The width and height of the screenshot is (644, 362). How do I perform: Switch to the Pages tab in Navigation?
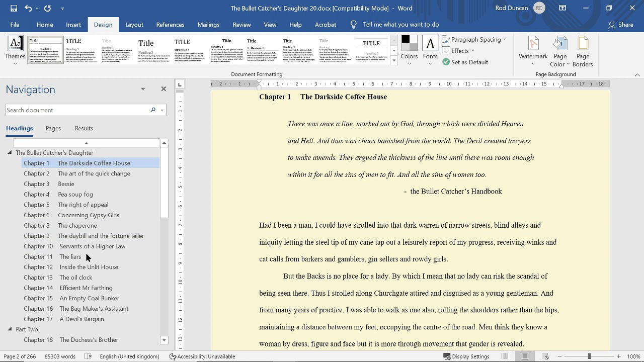point(53,128)
